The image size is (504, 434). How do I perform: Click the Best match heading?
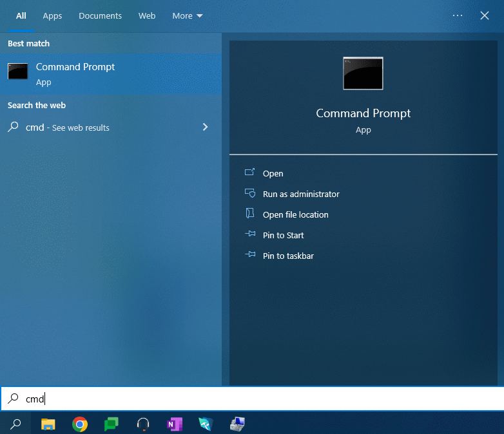coord(28,43)
